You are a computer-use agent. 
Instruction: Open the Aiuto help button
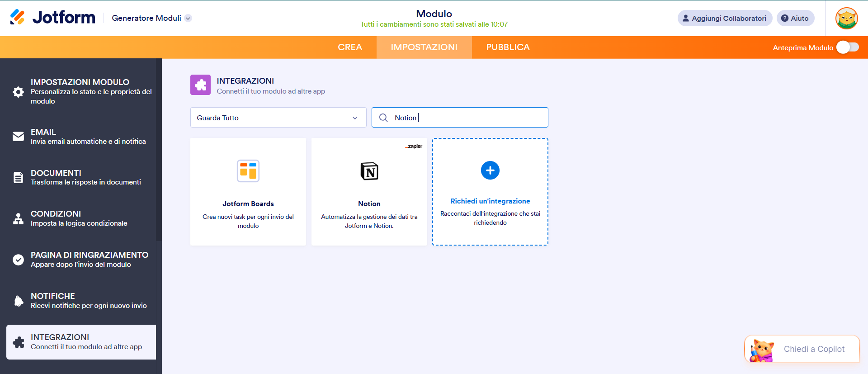coord(795,18)
